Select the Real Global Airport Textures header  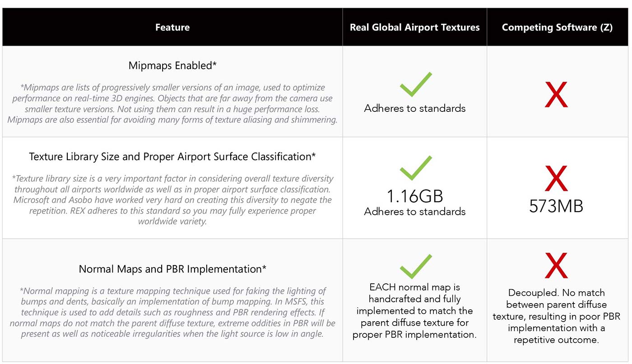(414, 28)
